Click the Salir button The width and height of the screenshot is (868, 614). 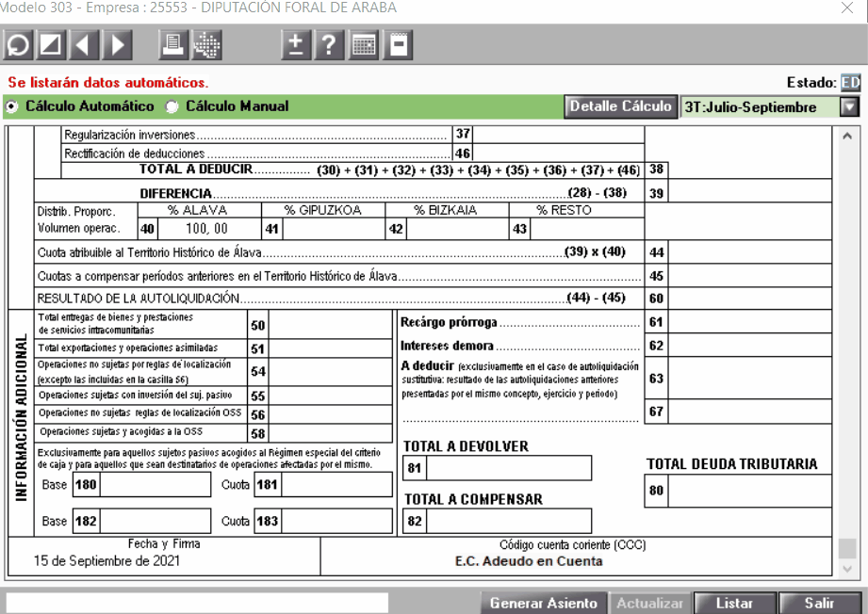pyautogui.click(x=819, y=603)
